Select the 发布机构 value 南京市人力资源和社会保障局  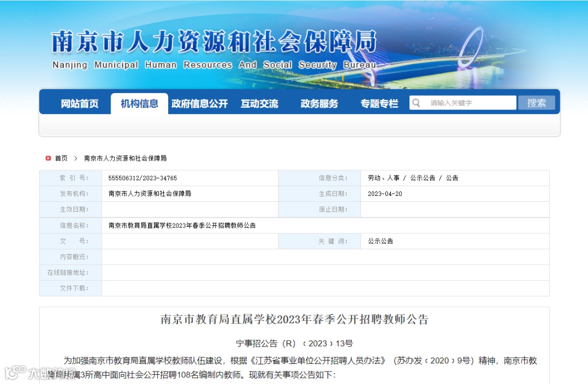click(x=150, y=194)
